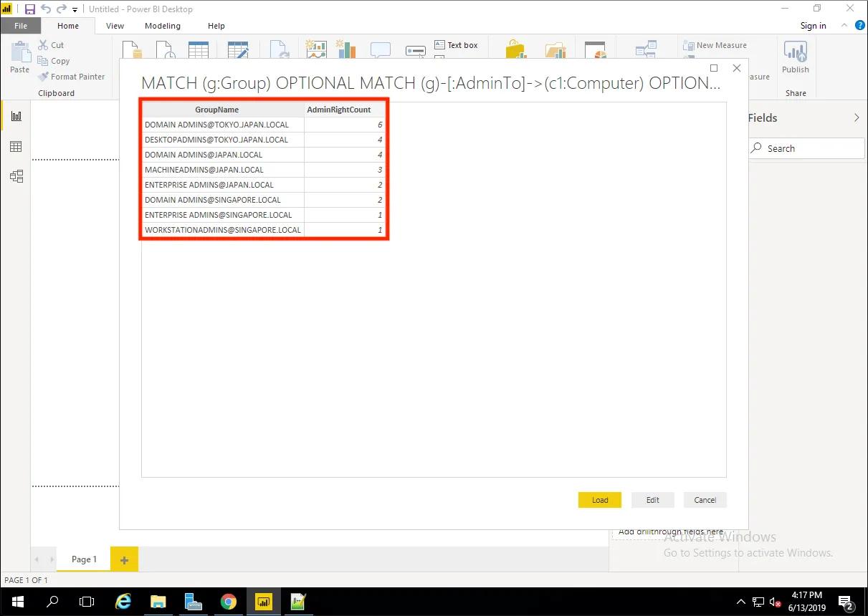Image resolution: width=868 pixels, height=616 pixels.
Task: Open the File menu
Action: pos(21,26)
